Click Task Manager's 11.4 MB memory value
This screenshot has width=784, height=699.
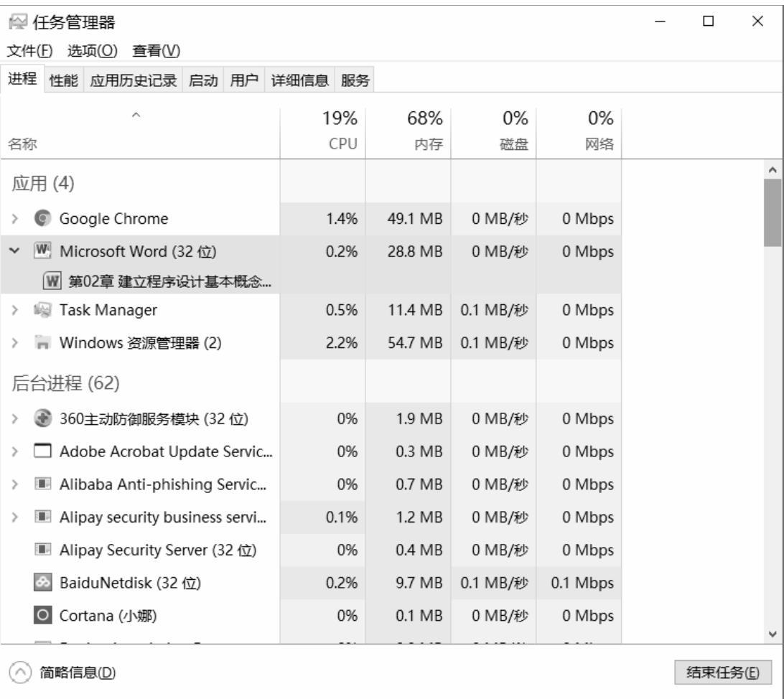[x=415, y=310]
